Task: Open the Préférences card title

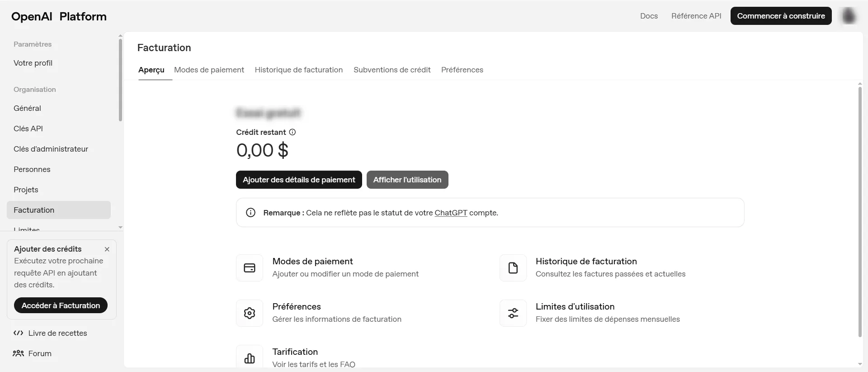Action: click(x=297, y=306)
